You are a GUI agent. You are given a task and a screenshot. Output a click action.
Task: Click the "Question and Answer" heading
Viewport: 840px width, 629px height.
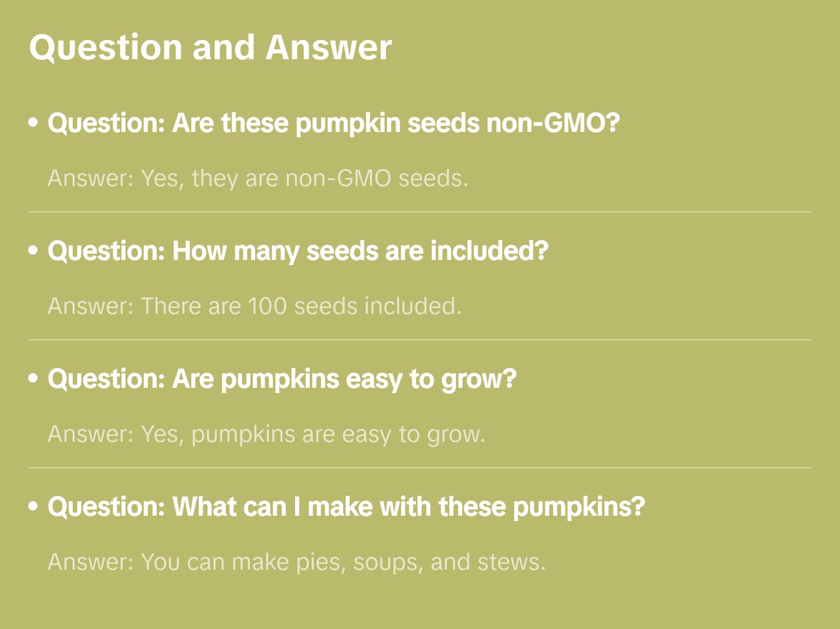click(210, 47)
